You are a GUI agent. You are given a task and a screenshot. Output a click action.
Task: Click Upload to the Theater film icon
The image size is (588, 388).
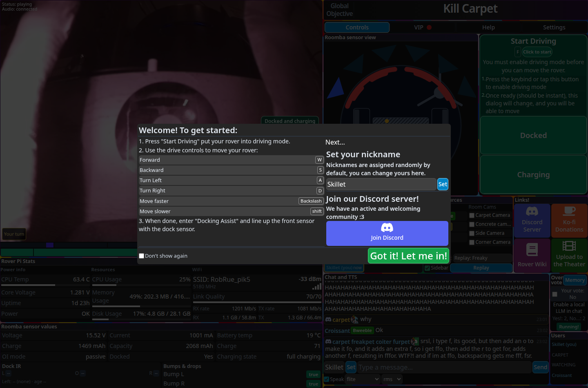pyautogui.click(x=569, y=245)
